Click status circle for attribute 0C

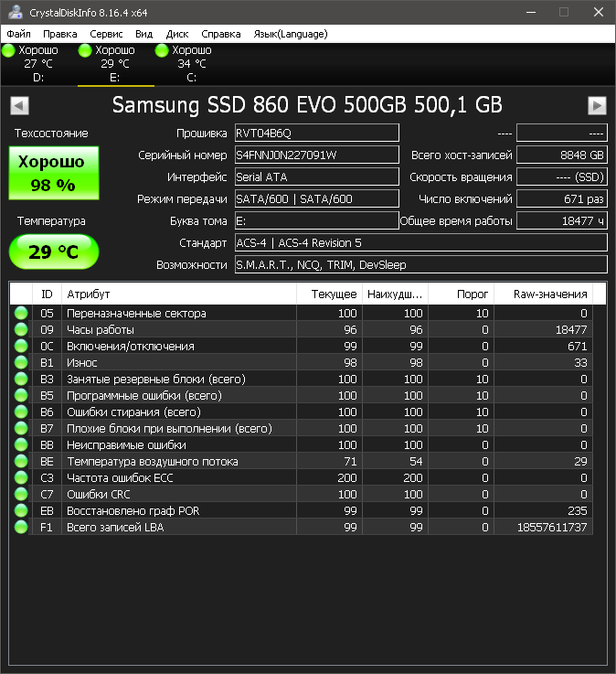[21, 346]
